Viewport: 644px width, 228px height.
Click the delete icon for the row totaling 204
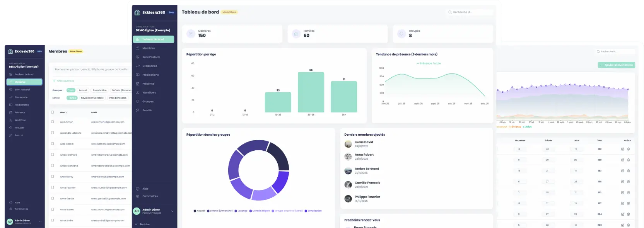click(628, 214)
